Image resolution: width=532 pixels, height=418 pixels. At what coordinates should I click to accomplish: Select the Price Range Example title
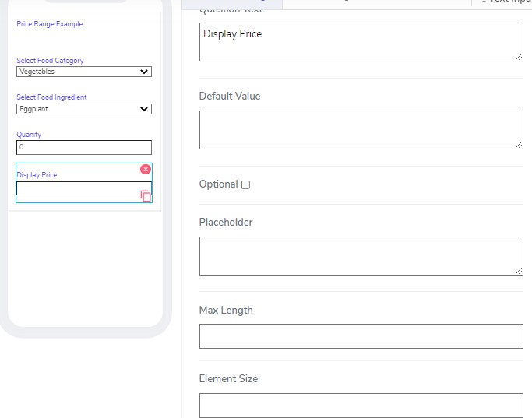[x=49, y=24]
